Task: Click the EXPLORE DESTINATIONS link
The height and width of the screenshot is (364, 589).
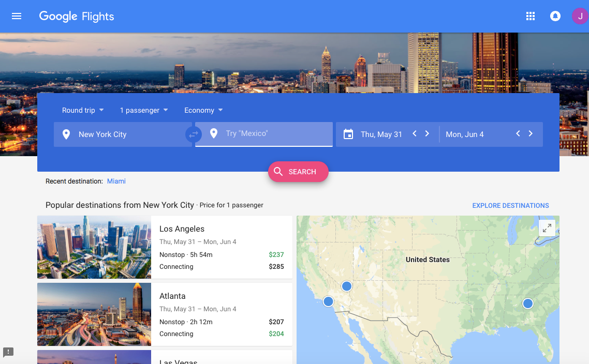Action: (x=510, y=206)
